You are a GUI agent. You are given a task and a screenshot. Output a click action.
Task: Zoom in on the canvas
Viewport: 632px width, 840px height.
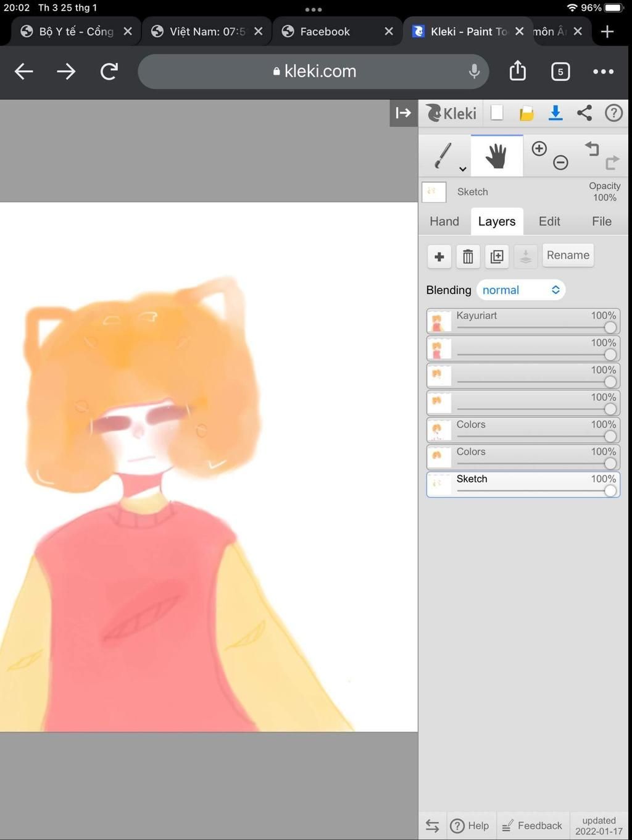[539, 148]
